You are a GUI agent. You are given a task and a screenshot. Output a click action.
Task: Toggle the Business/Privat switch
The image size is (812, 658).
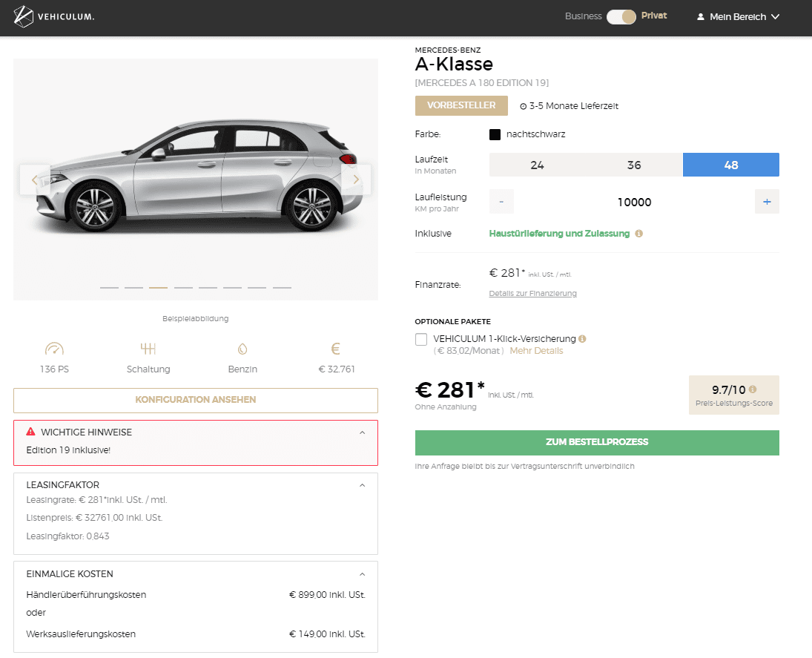pos(621,16)
